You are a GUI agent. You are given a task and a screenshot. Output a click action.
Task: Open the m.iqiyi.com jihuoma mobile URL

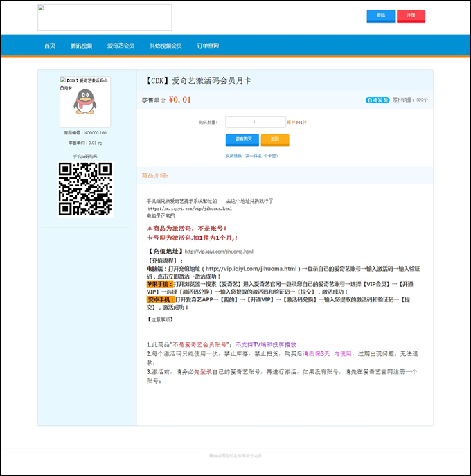click(190, 209)
